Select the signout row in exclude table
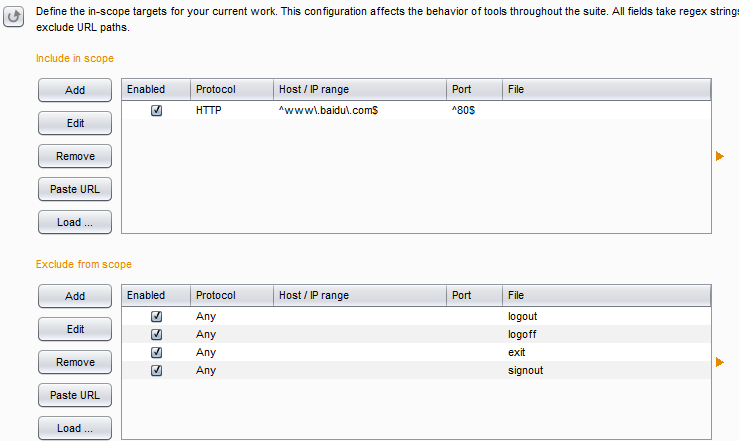 [416, 370]
